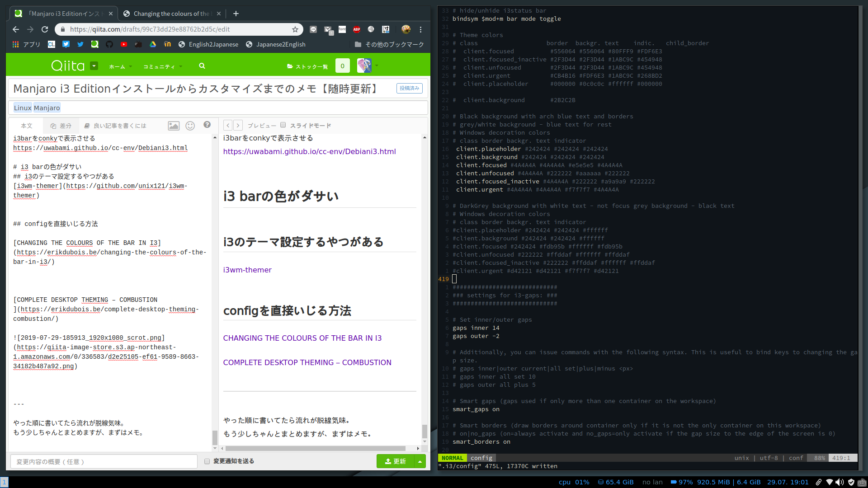This screenshot has height=488, width=868.
Task: Open the emoji picker icon
Action: coord(190,126)
